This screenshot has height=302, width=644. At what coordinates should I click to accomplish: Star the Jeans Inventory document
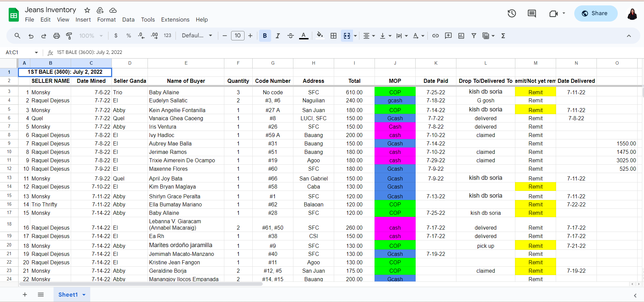(87, 10)
